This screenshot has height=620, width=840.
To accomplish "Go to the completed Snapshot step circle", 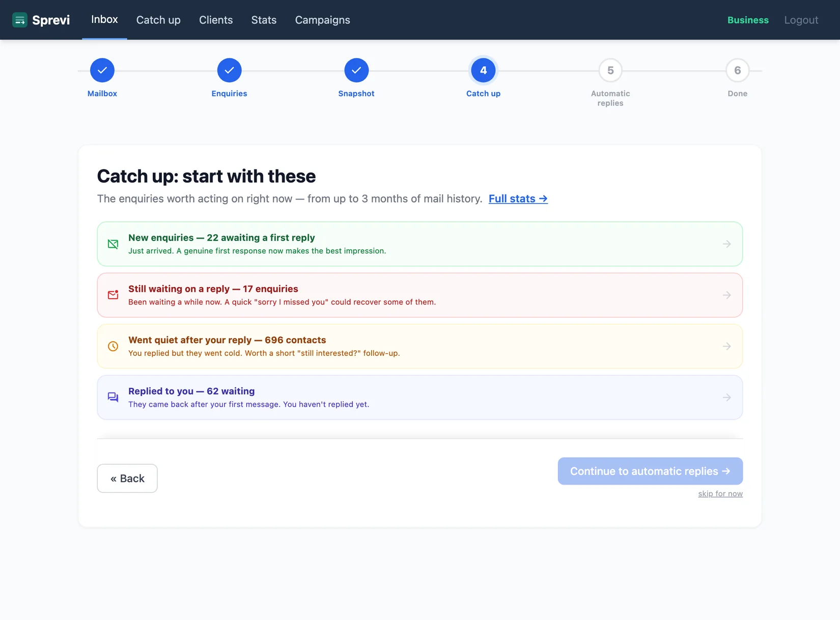I will click(356, 70).
